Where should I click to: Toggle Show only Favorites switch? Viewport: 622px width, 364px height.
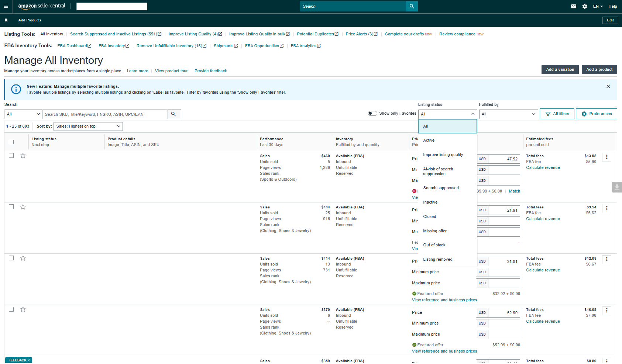pyautogui.click(x=372, y=114)
